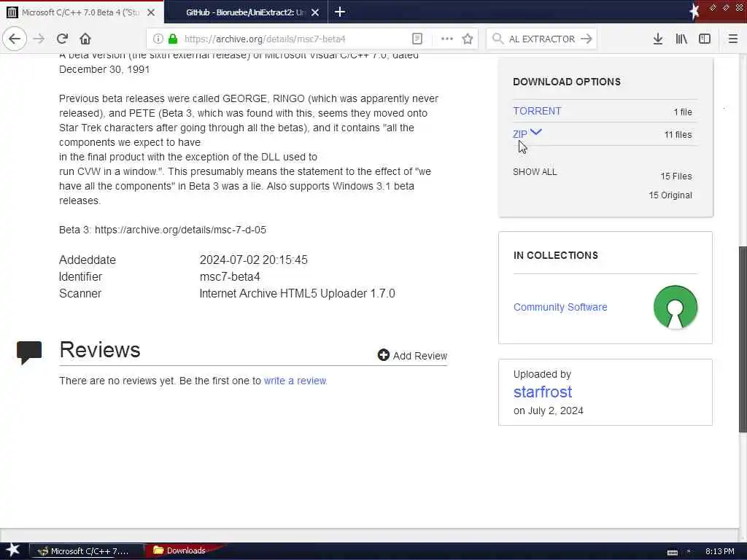Open page actions three-dot menu

pos(447,39)
